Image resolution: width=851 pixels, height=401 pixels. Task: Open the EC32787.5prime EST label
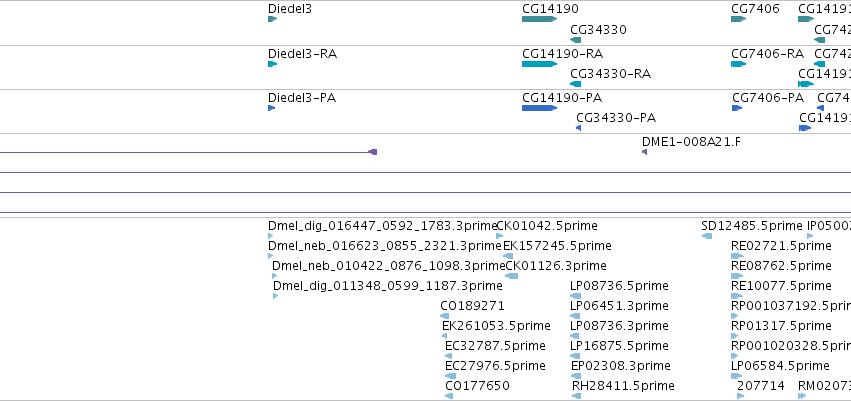[496, 346]
